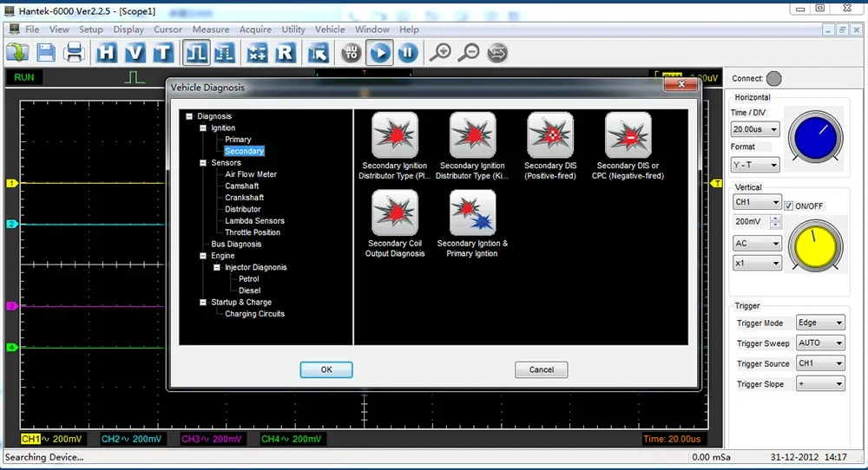868x470 pixels.
Task: Open the Time / DIV dropdown
Action: point(754,129)
